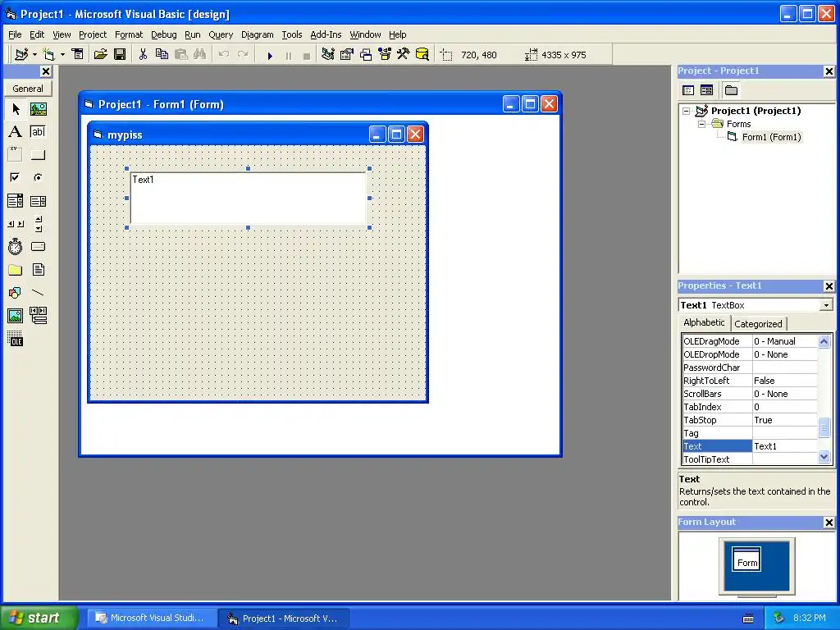Viewport: 840px width, 630px height.
Task: Select Form1 (Form1) in project tree
Action: point(771,137)
